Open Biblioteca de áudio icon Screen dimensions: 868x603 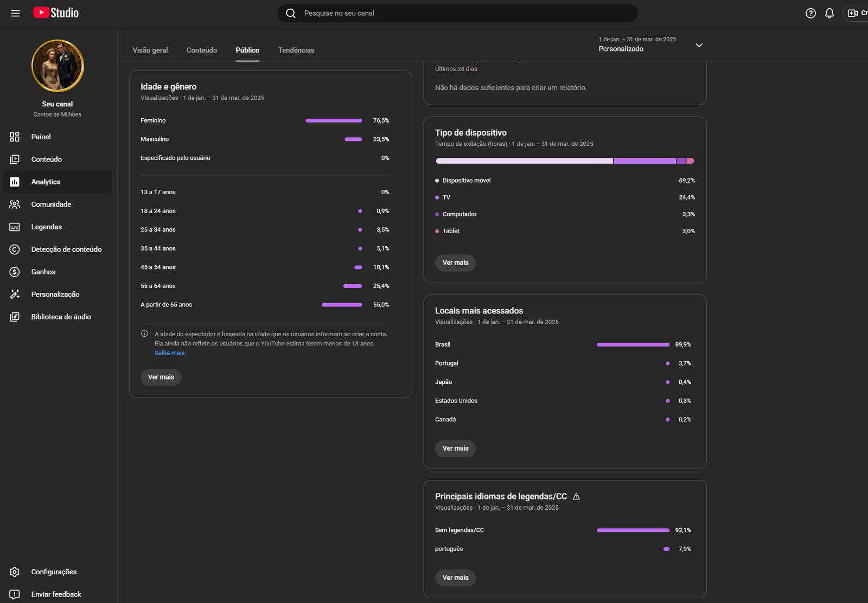[15, 317]
